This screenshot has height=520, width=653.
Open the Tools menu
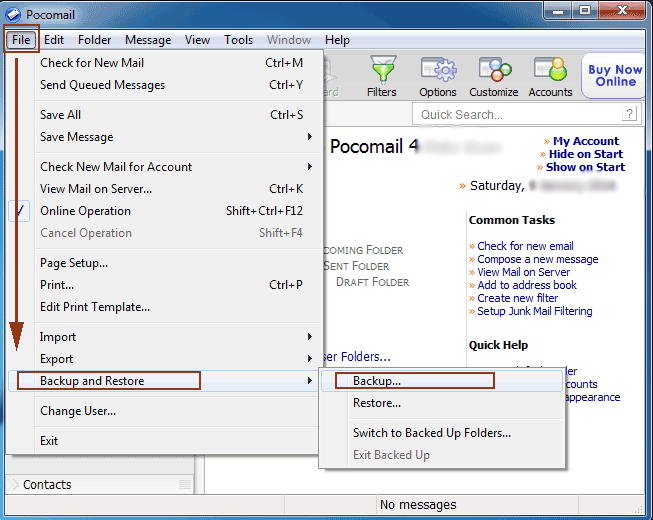[238, 40]
